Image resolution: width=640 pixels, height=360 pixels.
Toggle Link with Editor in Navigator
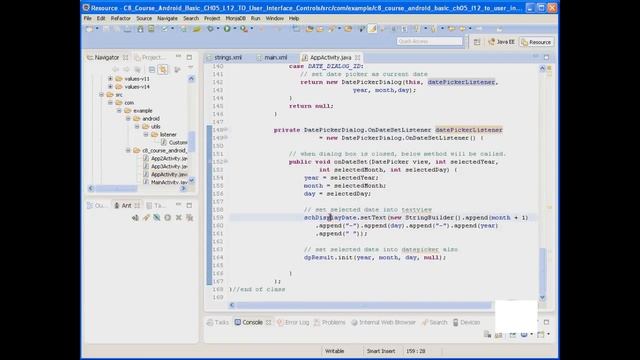pyautogui.click(x=163, y=69)
